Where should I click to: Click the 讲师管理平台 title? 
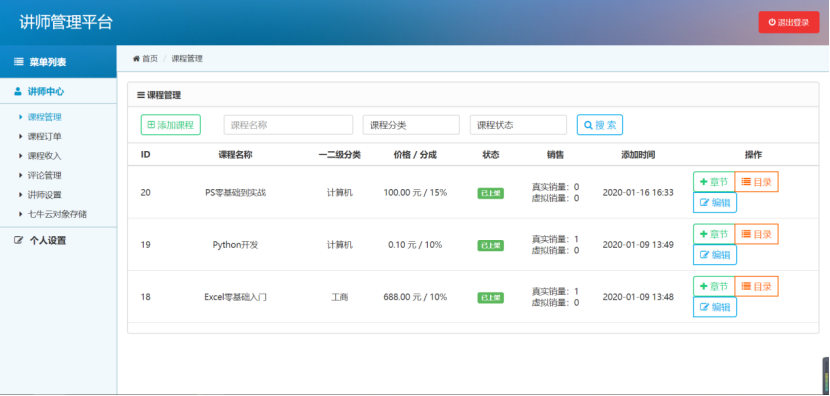[66, 23]
